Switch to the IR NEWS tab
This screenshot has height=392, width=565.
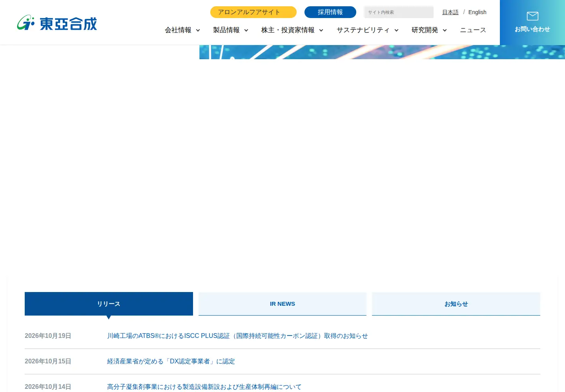coord(282,304)
